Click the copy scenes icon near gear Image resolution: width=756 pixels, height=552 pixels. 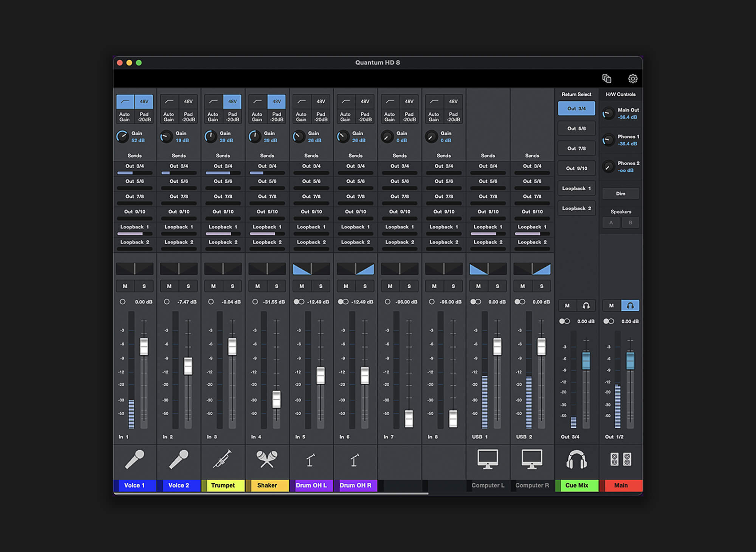pyautogui.click(x=606, y=79)
